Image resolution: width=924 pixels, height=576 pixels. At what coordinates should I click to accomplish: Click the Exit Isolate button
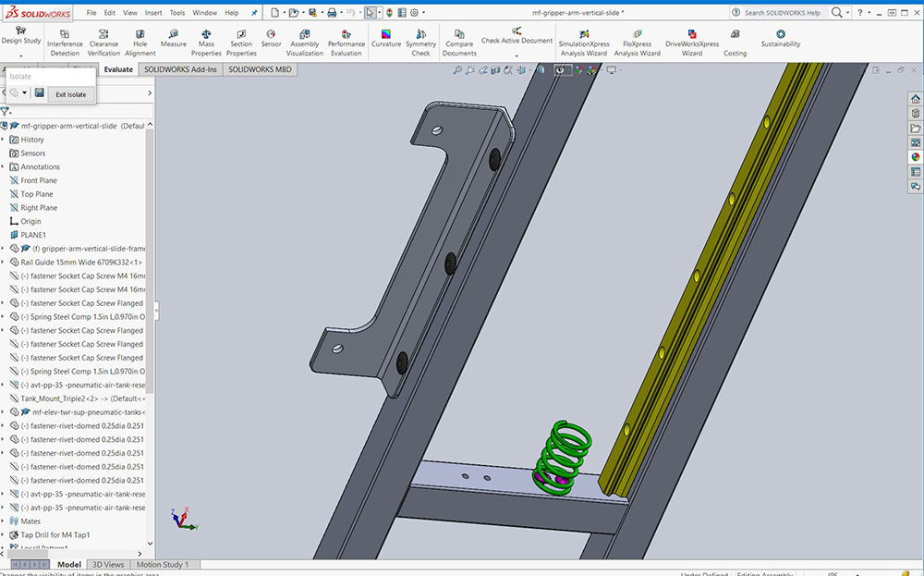tap(70, 94)
